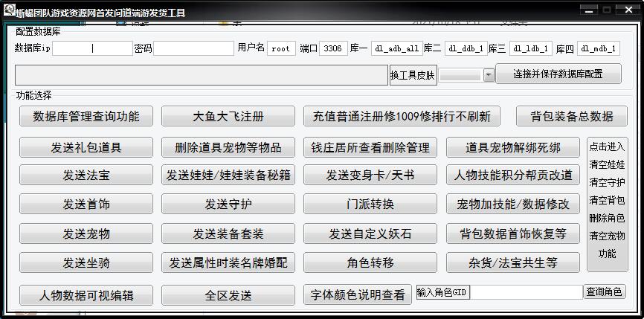This screenshot has width=644, height=319.
Task: Click 清空背包 in side panel
Action: pyautogui.click(x=607, y=200)
